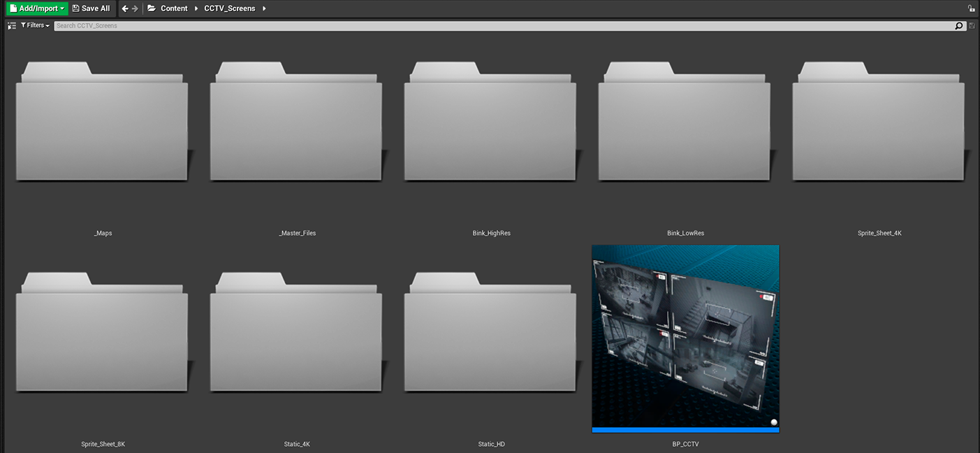This screenshot has height=453, width=980.
Task: Select the BP_CCTV blueprint thumbnail
Action: coord(685,336)
